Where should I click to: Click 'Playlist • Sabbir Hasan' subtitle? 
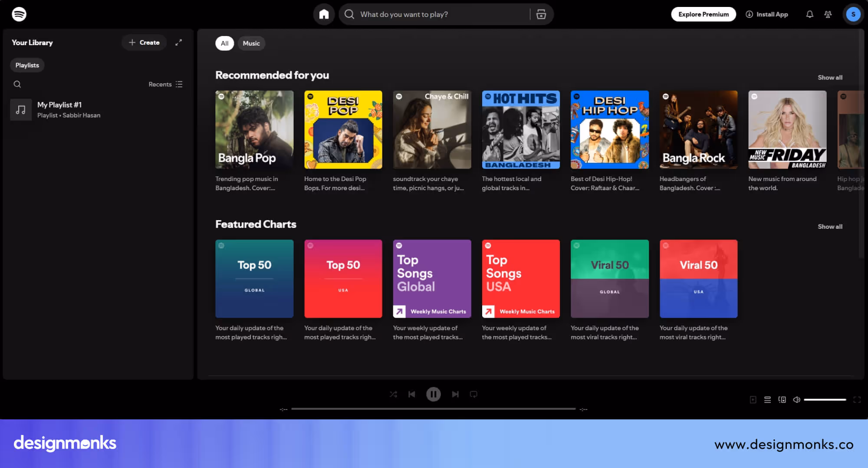[x=69, y=115]
